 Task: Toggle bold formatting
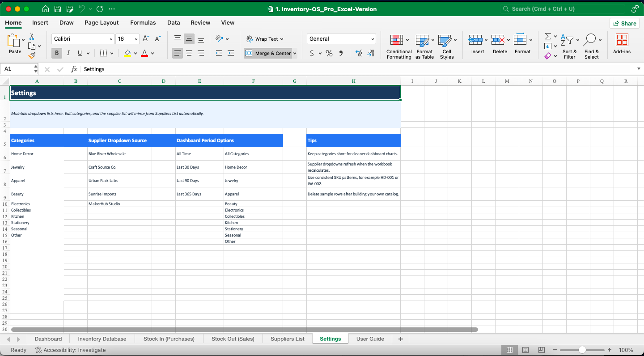point(56,53)
